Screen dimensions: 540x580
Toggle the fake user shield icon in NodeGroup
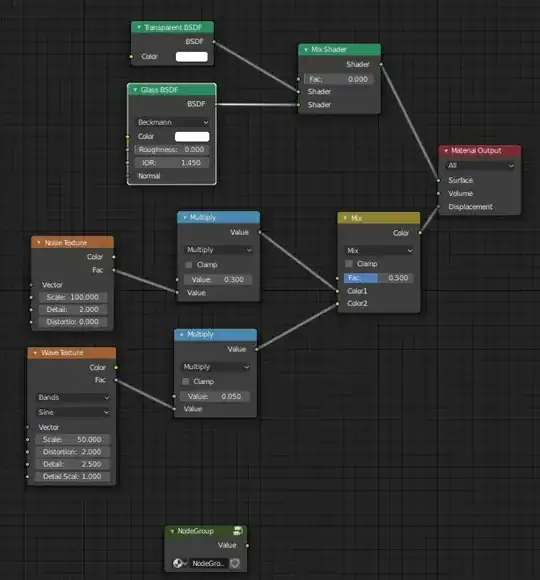234,563
